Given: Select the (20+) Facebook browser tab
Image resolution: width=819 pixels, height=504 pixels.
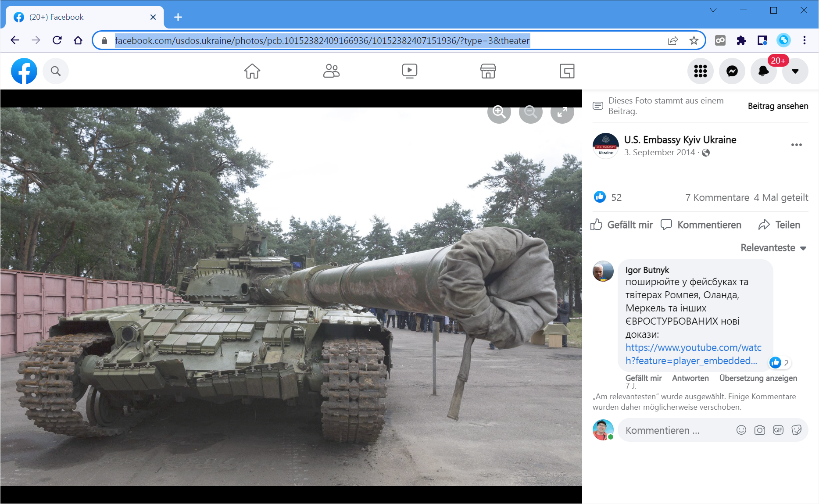Looking at the screenshot, I should pos(83,17).
